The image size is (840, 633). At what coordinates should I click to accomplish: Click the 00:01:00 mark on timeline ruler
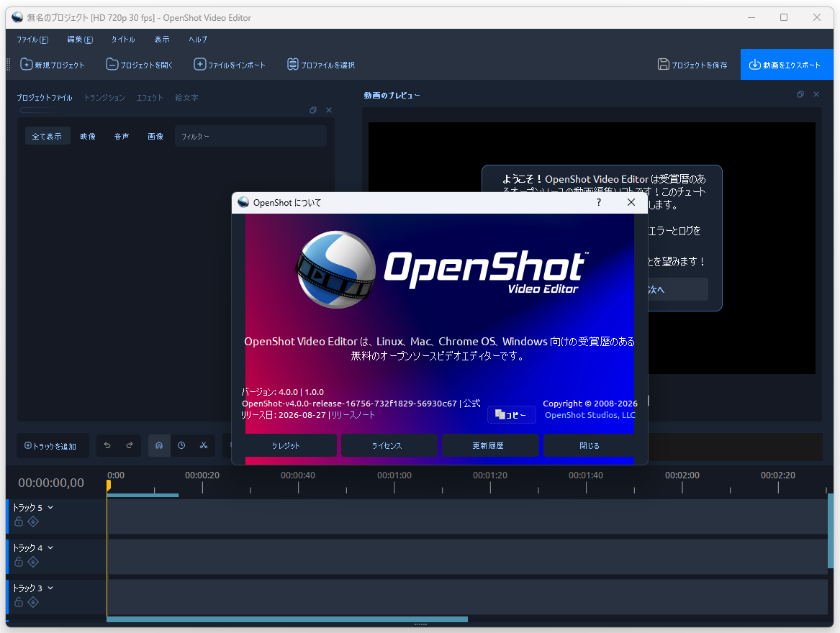pos(394,475)
